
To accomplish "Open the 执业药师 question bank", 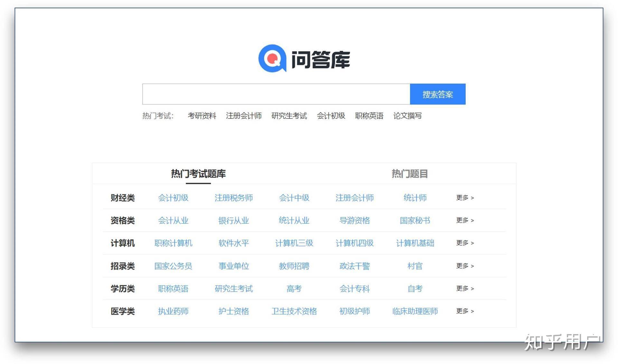I will pos(173,311).
